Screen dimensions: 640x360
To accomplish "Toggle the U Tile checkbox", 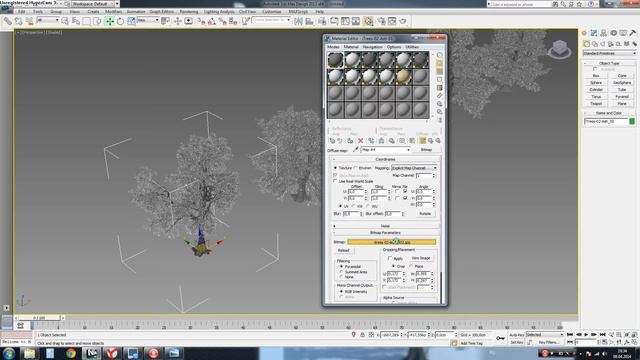I will point(405,191).
